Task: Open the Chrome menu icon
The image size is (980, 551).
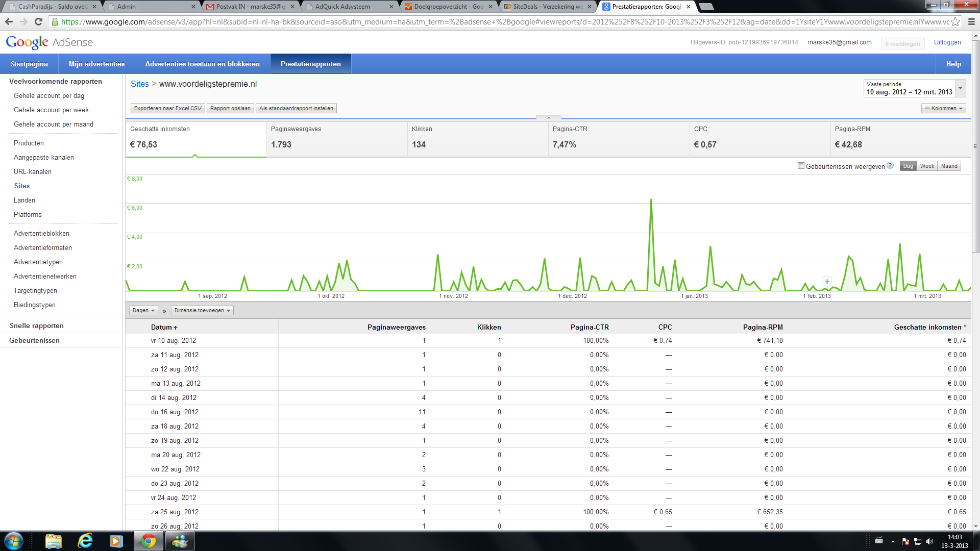Action: (971, 21)
